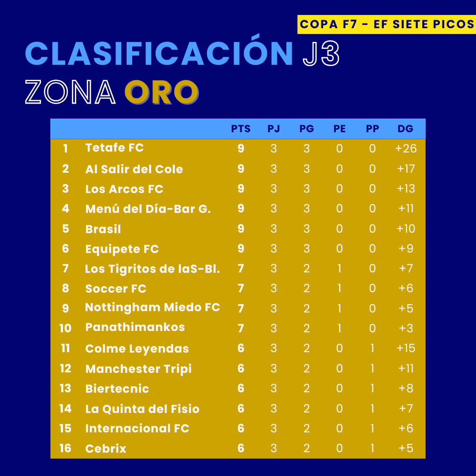
Task: Click the Manchester Tripi team name
Action: click(138, 369)
